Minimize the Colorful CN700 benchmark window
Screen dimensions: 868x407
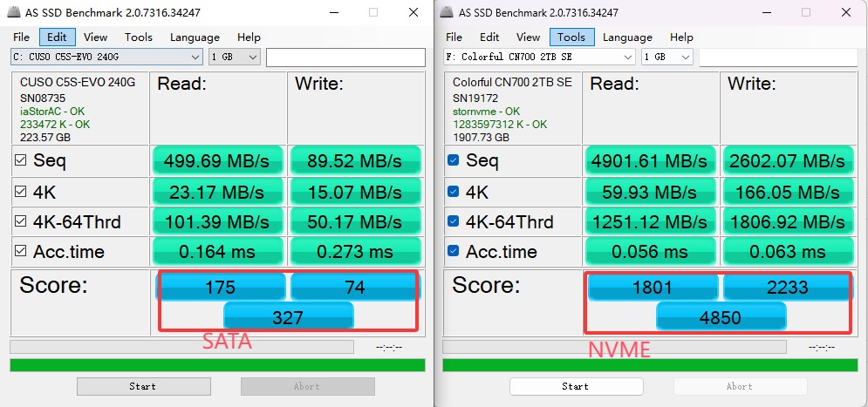tap(766, 13)
